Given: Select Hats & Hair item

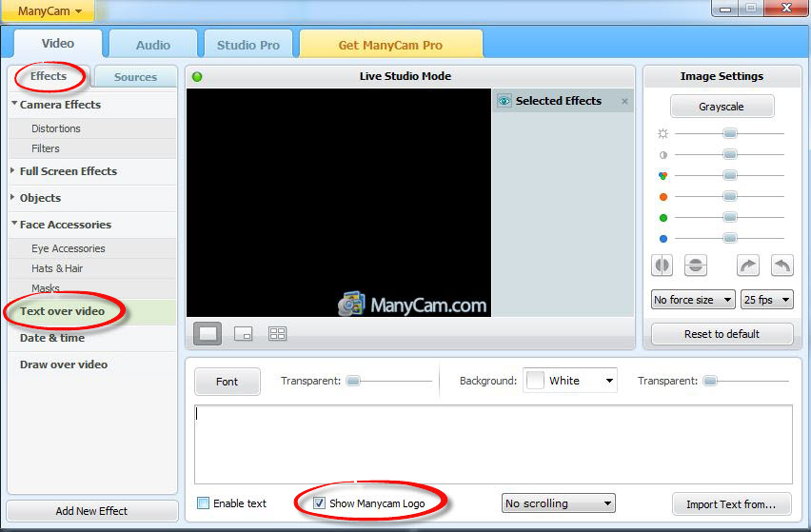Looking at the screenshot, I should click(x=92, y=268).
